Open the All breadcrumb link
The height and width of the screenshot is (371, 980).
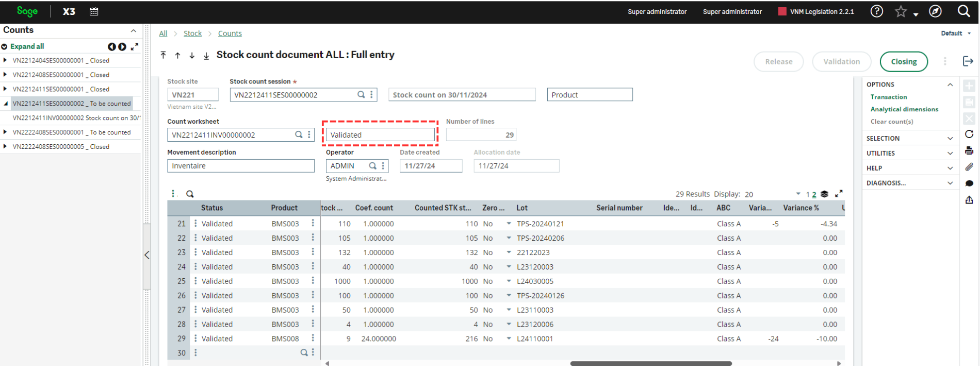point(163,33)
